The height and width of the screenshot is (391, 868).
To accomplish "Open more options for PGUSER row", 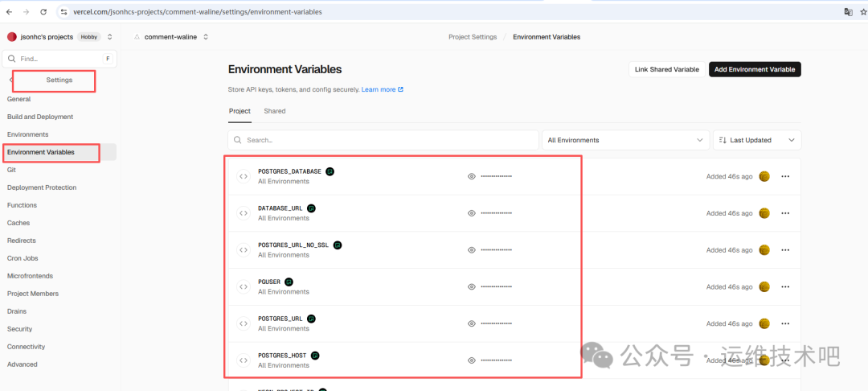I will click(x=785, y=287).
